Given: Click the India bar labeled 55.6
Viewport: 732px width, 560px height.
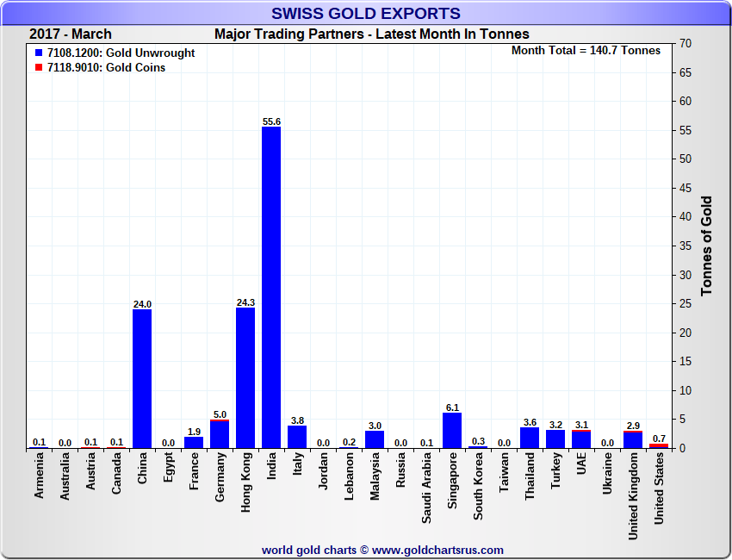Looking at the screenshot, I should tap(271, 287).
